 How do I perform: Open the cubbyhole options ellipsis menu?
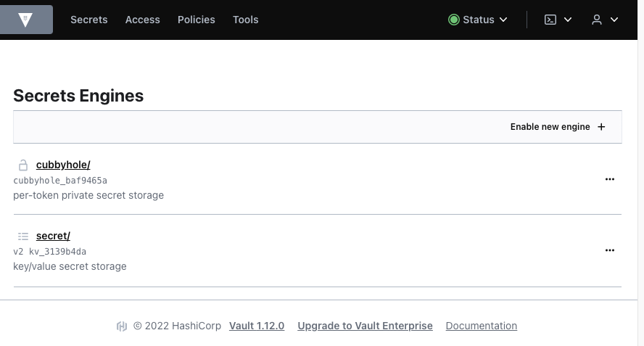point(610,179)
